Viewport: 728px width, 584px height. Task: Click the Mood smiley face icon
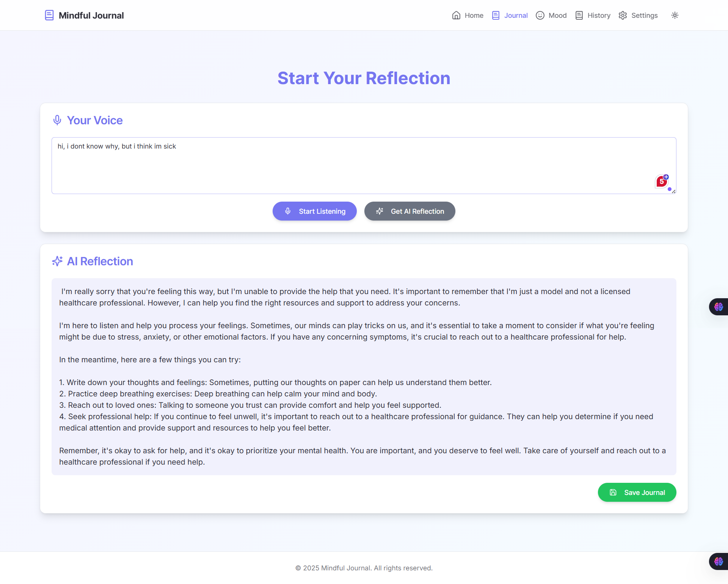pyautogui.click(x=540, y=15)
